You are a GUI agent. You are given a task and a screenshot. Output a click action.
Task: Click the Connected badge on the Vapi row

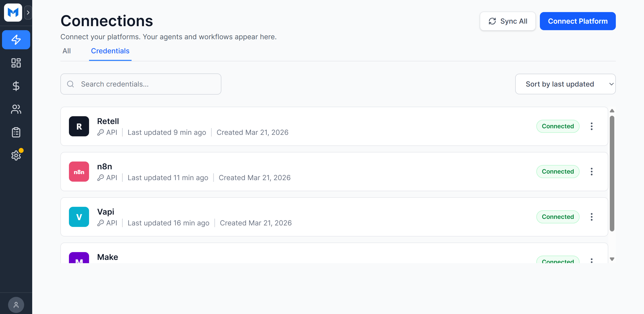point(557,217)
